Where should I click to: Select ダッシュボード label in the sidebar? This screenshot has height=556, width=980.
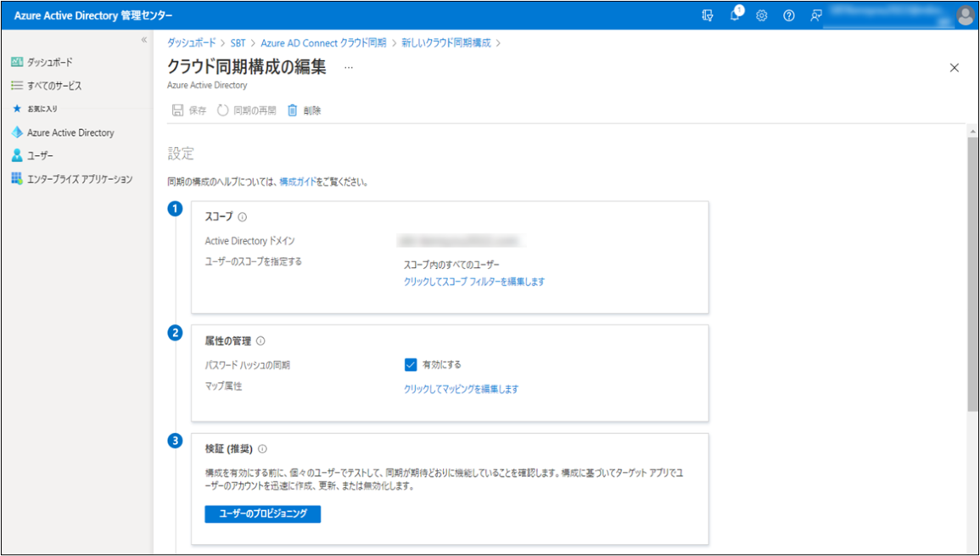(50, 62)
